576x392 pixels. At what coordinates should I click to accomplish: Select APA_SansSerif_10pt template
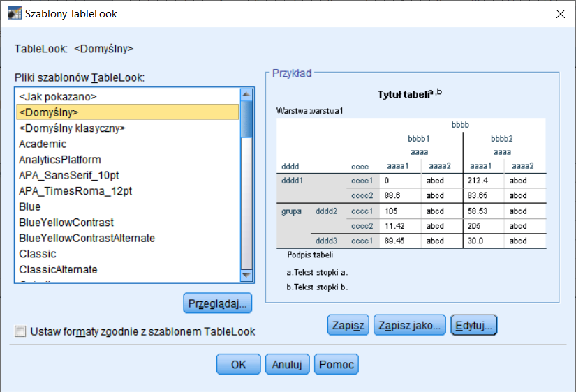pyautogui.click(x=128, y=176)
